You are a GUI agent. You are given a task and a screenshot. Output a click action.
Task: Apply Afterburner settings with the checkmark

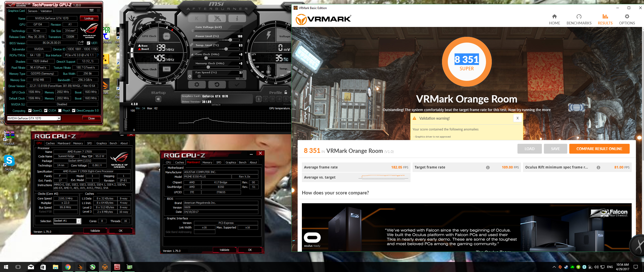coord(237,85)
